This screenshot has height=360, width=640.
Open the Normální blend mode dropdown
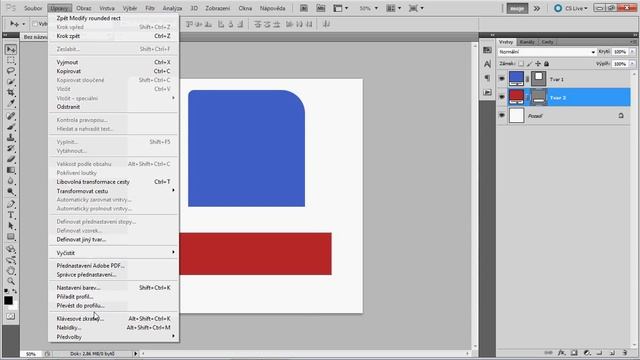click(x=547, y=52)
